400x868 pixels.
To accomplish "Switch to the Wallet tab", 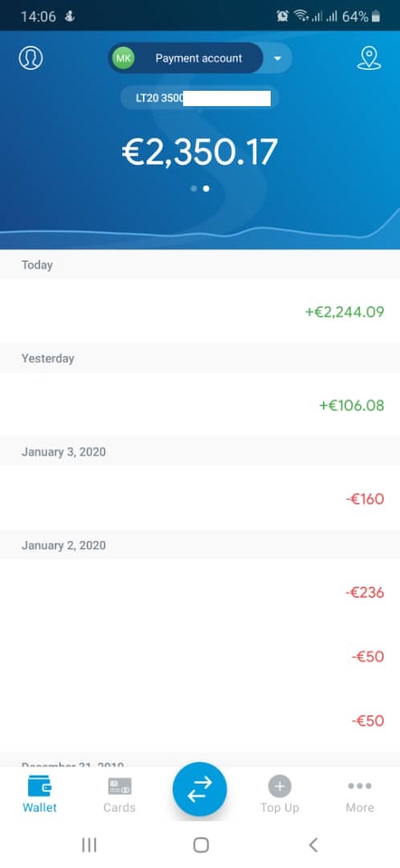I will tap(40, 796).
